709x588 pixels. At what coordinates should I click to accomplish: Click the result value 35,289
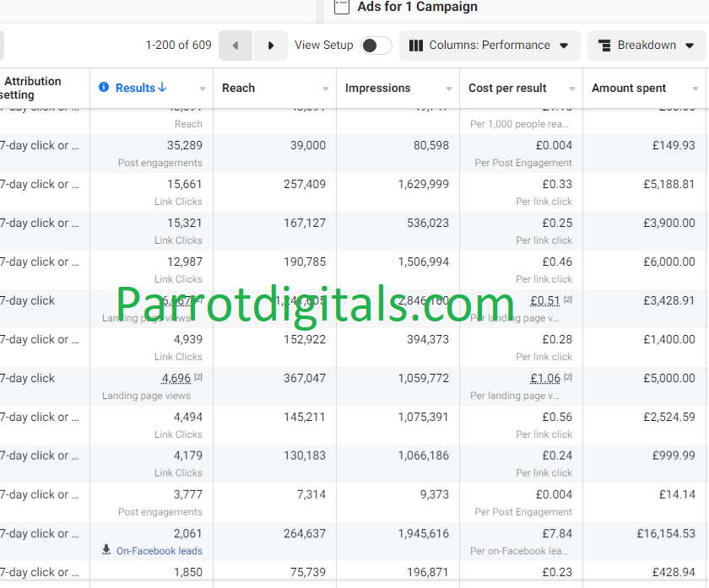(185, 146)
